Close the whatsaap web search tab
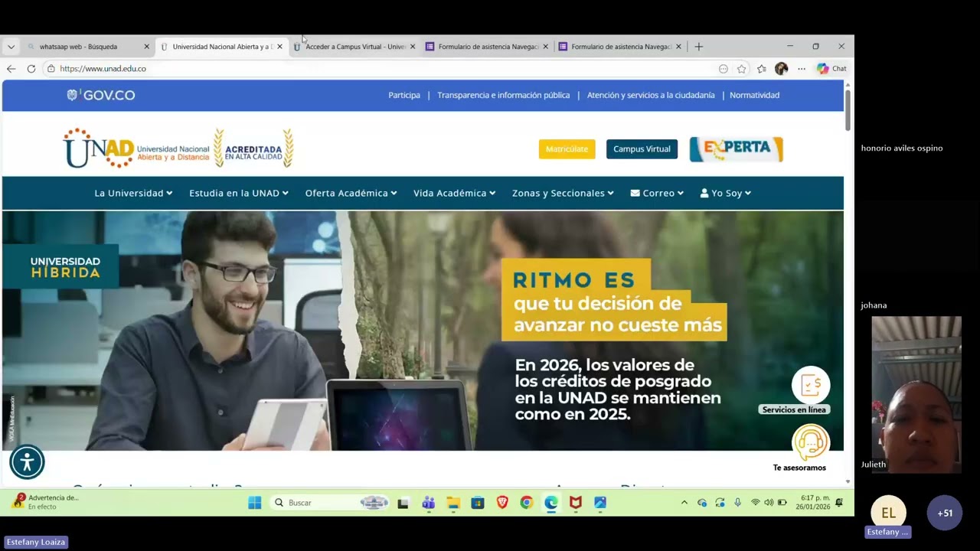Viewport: 980px width, 551px height. (146, 47)
